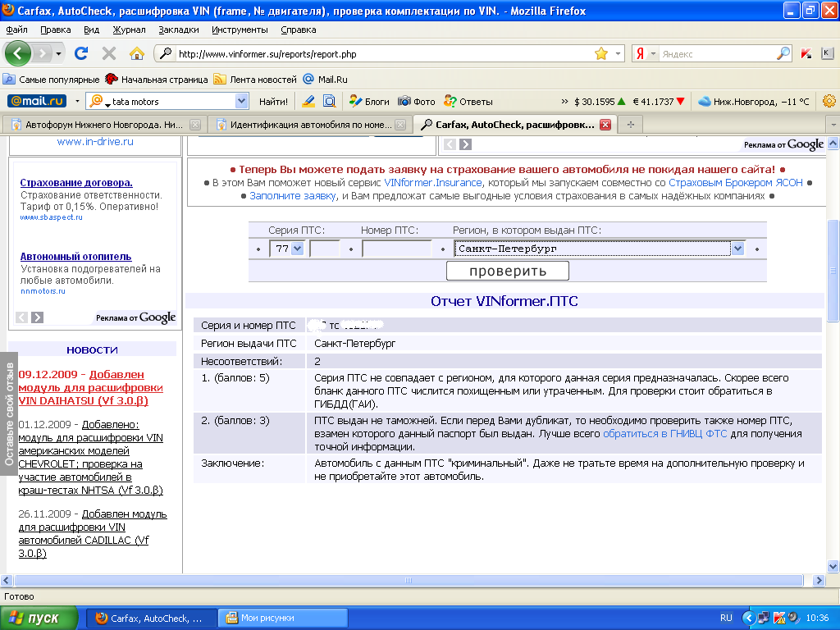
Task: Click the stop loading X icon
Action: point(109,53)
